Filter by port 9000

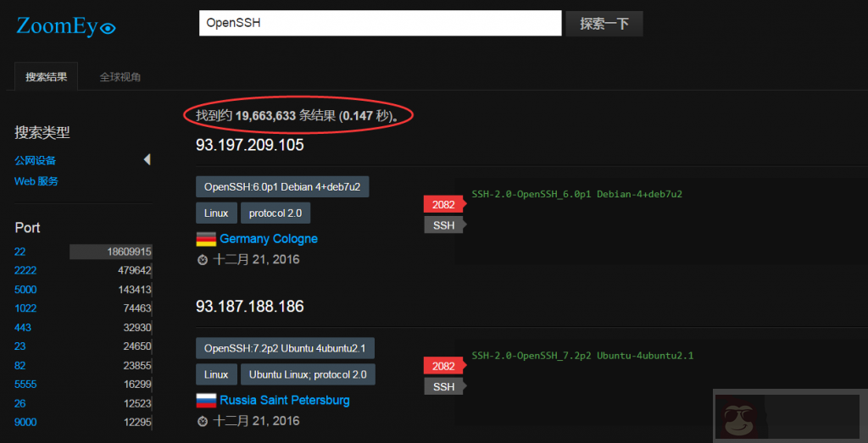pyautogui.click(x=25, y=422)
